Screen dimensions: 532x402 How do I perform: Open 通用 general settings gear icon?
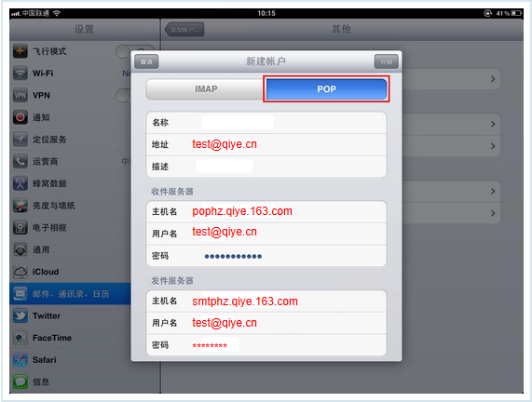20,249
